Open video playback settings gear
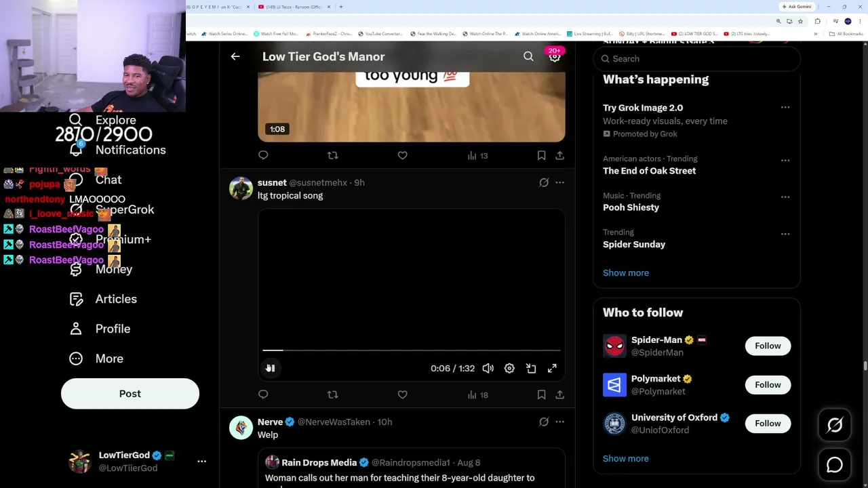This screenshot has height=488, width=868. click(x=509, y=368)
